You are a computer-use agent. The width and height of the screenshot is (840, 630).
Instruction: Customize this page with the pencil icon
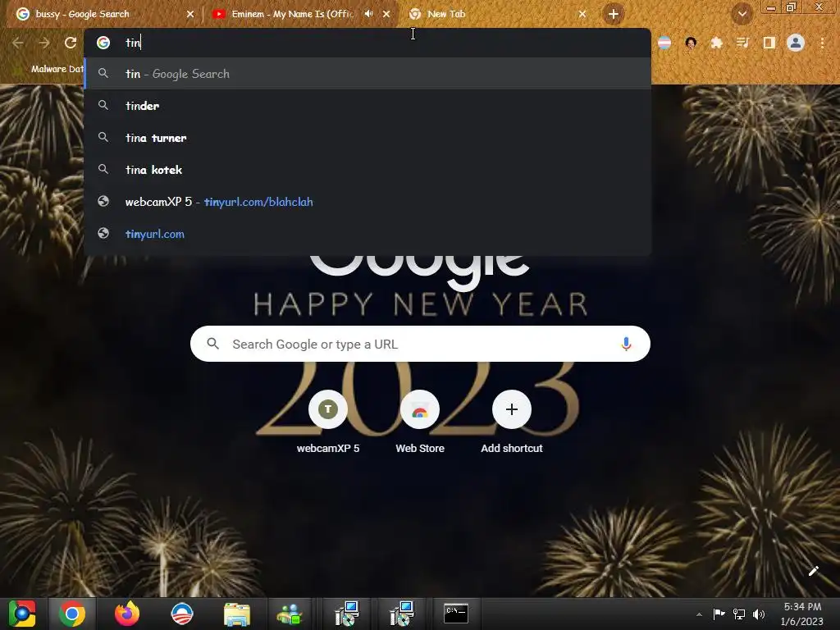coord(813,571)
